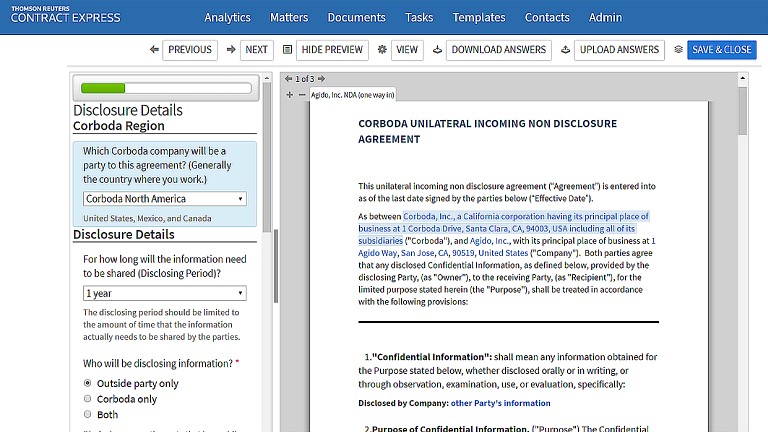Expand the Disclosing Period '1 year' dropdown
Viewport: 768px width, 432px height.
pyautogui.click(x=165, y=294)
